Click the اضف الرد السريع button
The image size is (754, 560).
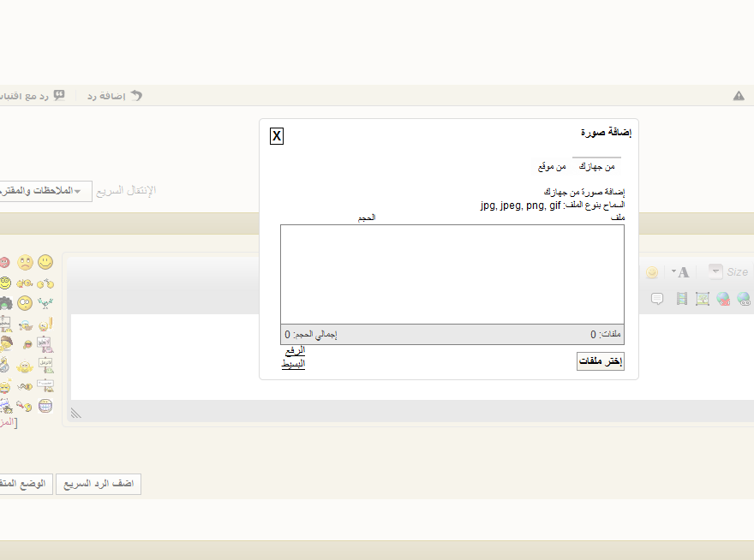pyautogui.click(x=99, y=484)
